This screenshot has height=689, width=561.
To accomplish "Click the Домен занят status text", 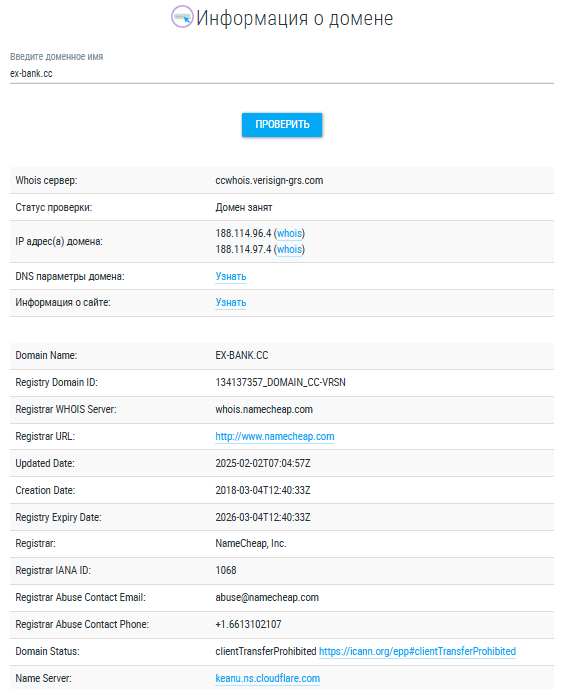I will (243, 207).
